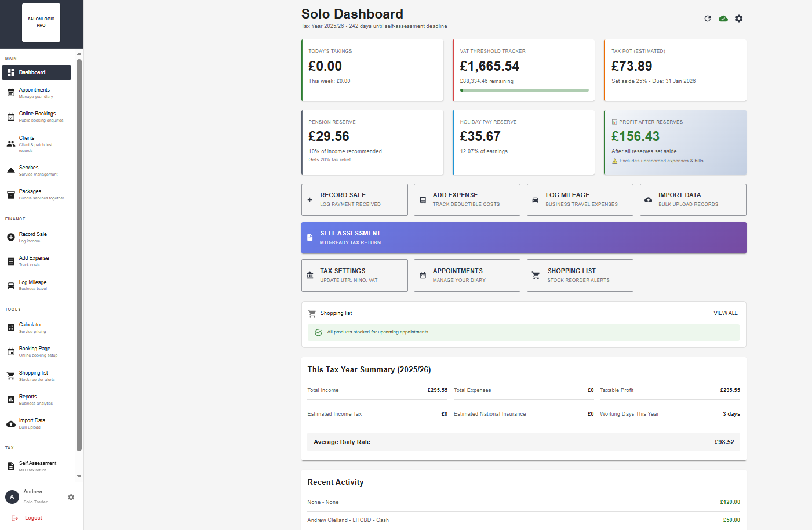Viewport: 812px width, 530px height.
Task: Select Services menu item
Action: [x=37, y=170]
